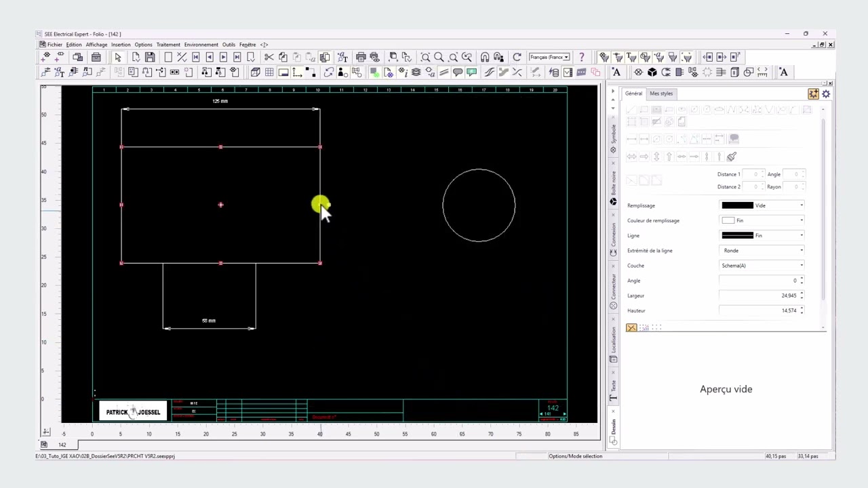Expand the Remplissage dropdown
Viewport: 868px width, 488px height.
click(801, 205)
